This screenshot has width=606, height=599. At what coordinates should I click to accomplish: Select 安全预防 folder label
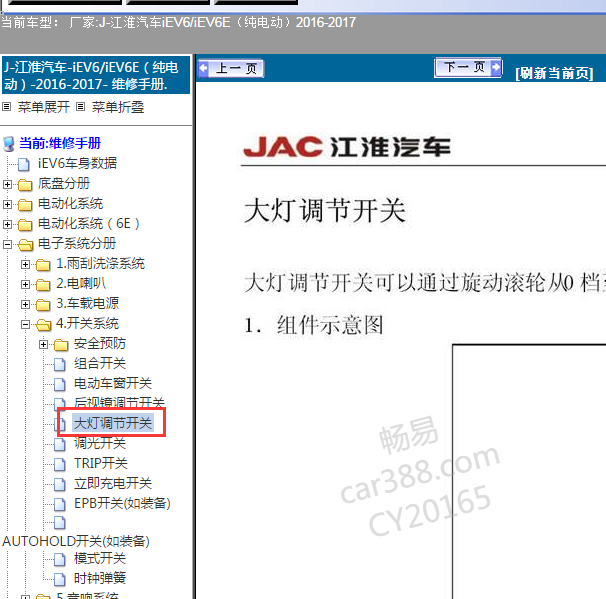[x=100, y=344]
